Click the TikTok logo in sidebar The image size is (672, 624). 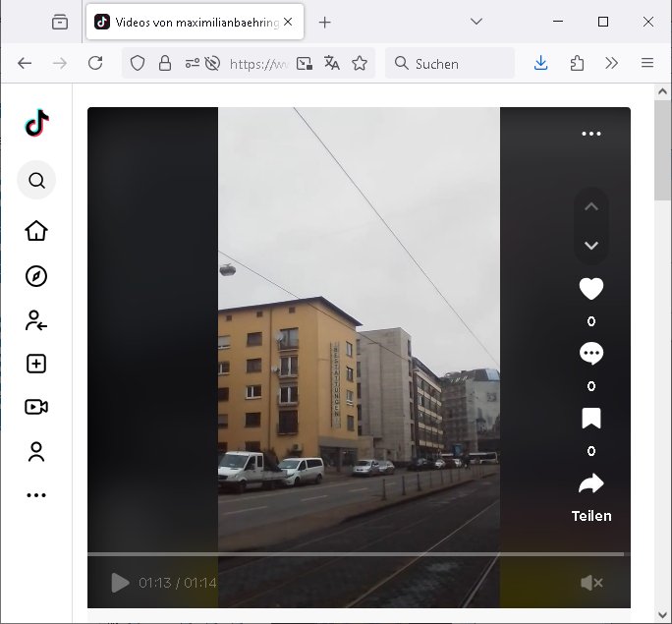[36, 124]
